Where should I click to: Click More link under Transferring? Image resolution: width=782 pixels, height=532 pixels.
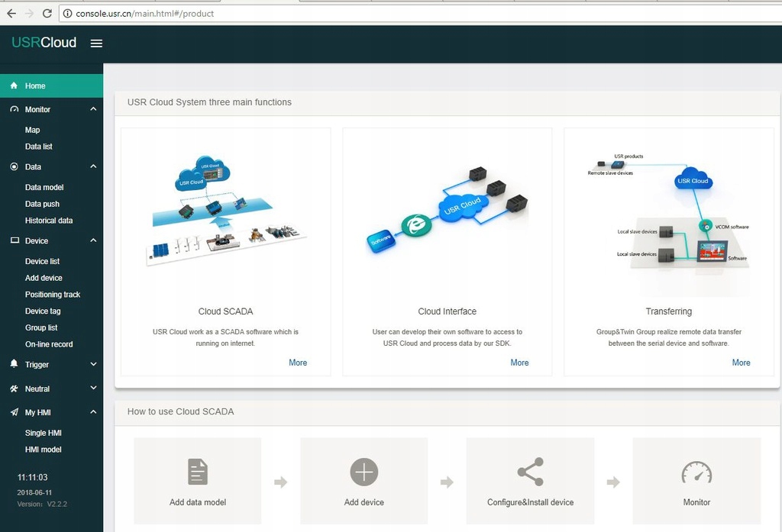pyautogui.click(x=741, y=363)
